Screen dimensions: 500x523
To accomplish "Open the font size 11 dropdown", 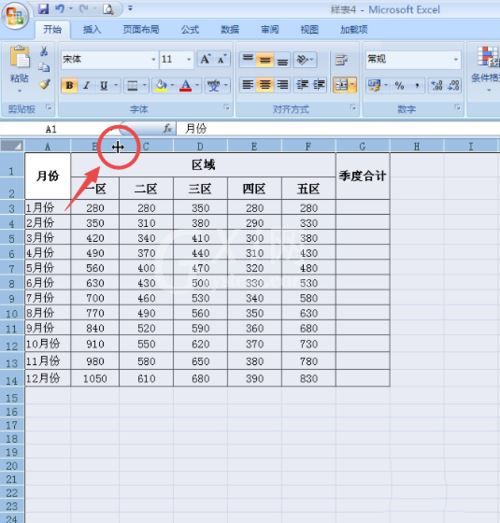I will (189, 60).
